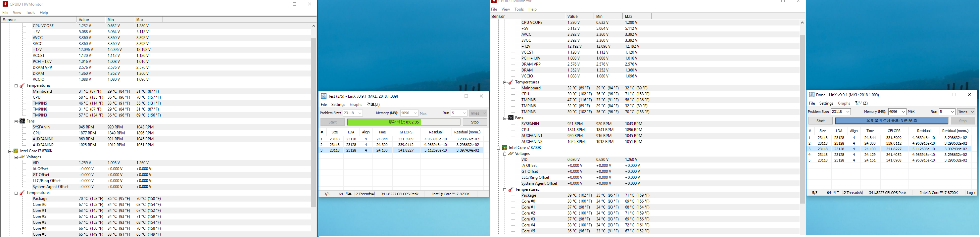Collapse Intel Core i7 8700K node in right HWMonitor
Image resolution: width=980 pixels, height=237 pixels.
click(498, 148)
